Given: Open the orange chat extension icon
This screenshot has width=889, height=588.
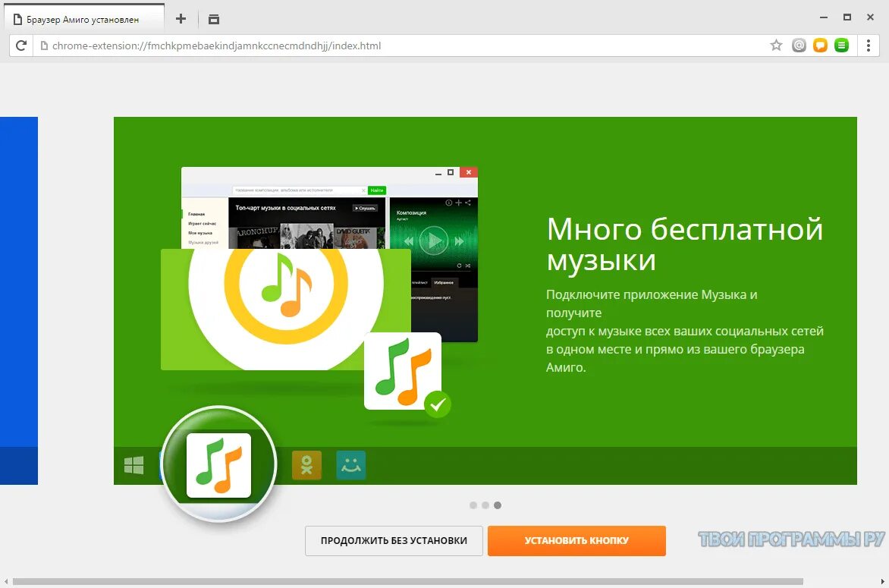Looking at the screenshot, I should tap(821, 46).
